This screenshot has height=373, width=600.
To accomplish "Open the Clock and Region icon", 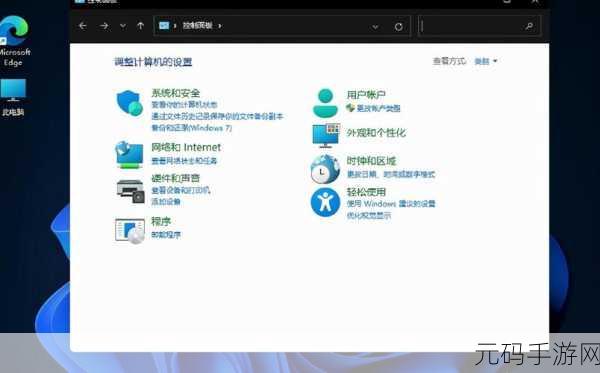I will [x=325, y=169].
